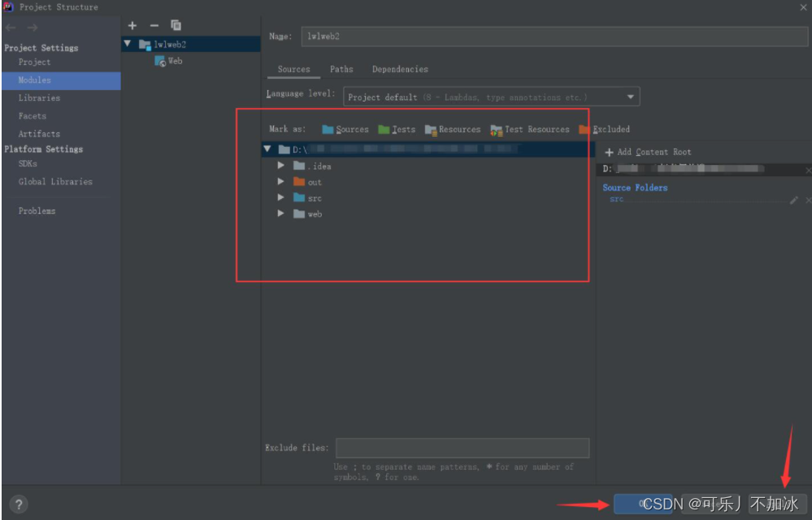812x520 pixels.
Task: Select the Web facet under lwlweb2
Action: (x=169, y=61)
